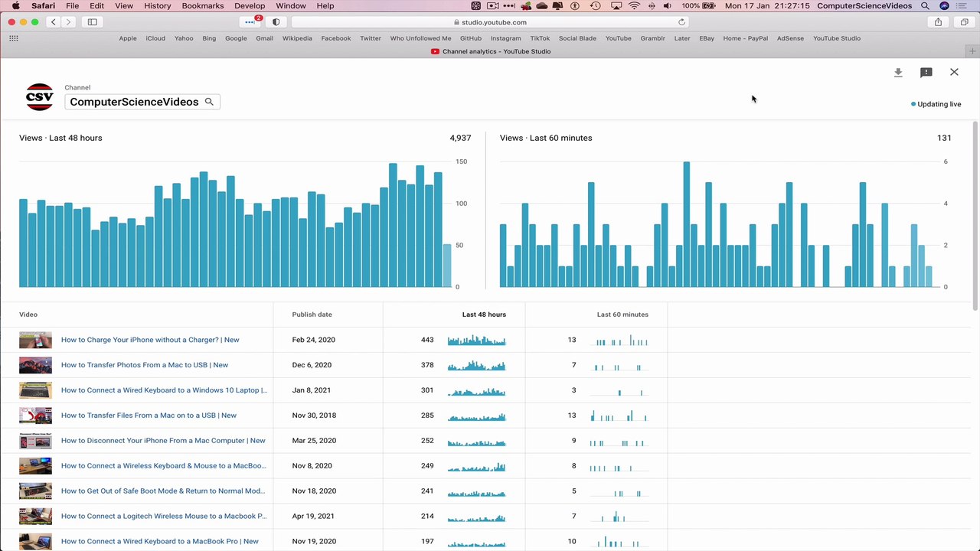Add a new Safari tab
Image resolution: width=980 pixels, height=551 pixels.
972,51
